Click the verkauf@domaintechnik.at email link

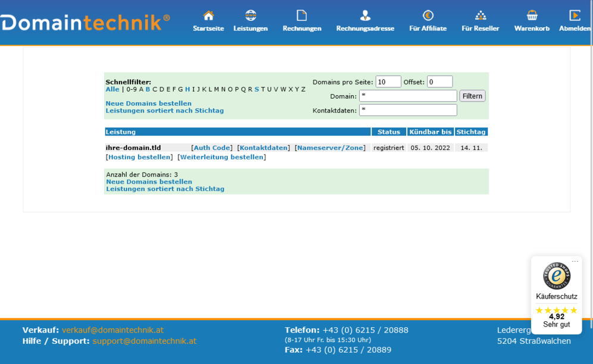click(112, 330)
